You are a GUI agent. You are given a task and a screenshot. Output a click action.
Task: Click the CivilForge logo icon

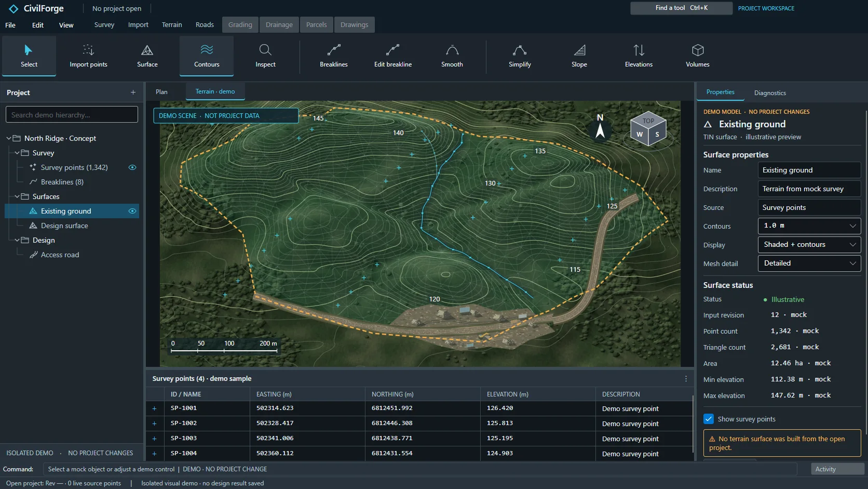tap(13, 9)
